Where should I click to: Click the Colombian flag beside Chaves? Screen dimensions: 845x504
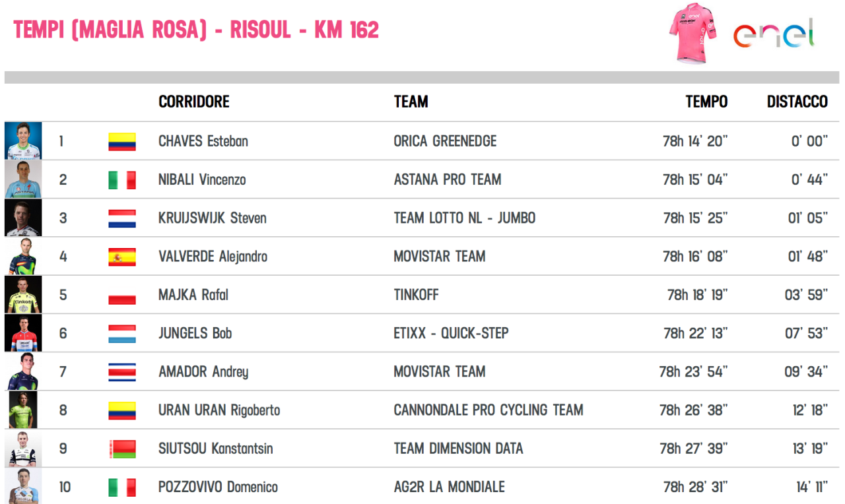coord(122,141)
